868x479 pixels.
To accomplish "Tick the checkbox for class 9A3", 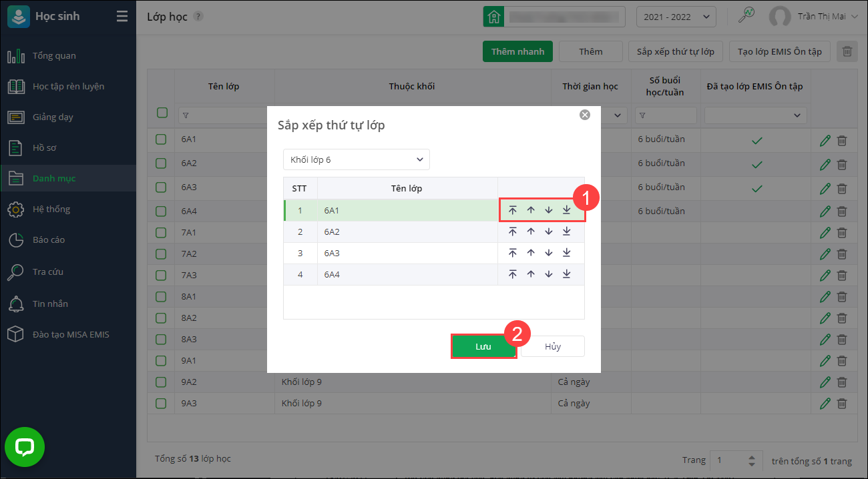I will [x=161, y=404].
